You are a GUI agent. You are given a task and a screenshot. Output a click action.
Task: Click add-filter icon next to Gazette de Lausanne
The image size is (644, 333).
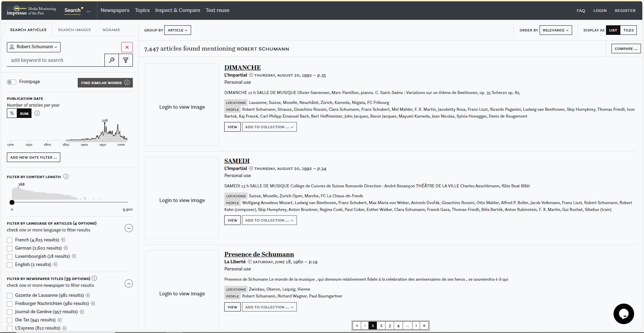(88, 295)
